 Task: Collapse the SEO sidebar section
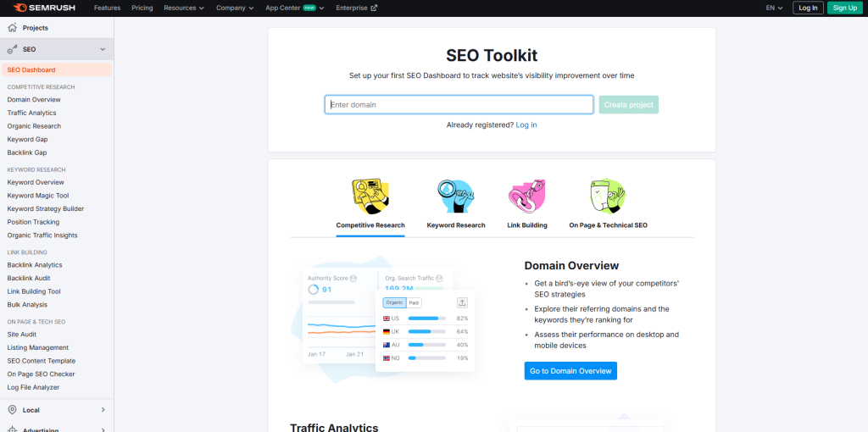(103, 49)
